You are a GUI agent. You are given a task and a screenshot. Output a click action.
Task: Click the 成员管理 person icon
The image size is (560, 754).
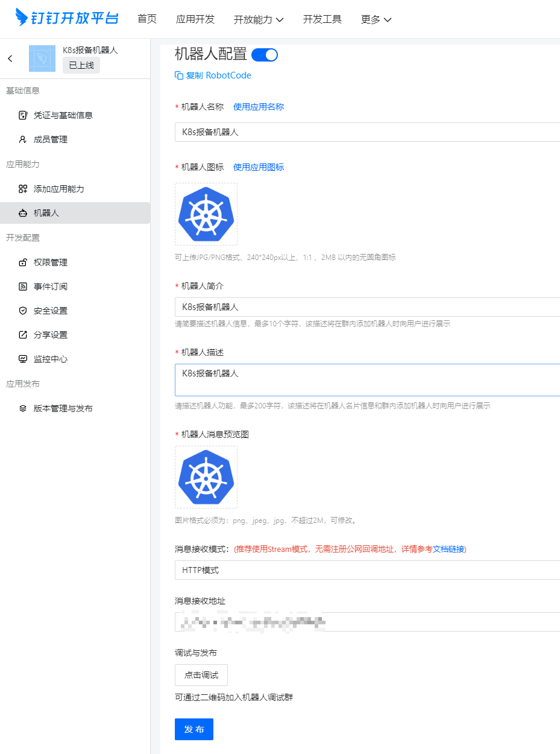23,139
